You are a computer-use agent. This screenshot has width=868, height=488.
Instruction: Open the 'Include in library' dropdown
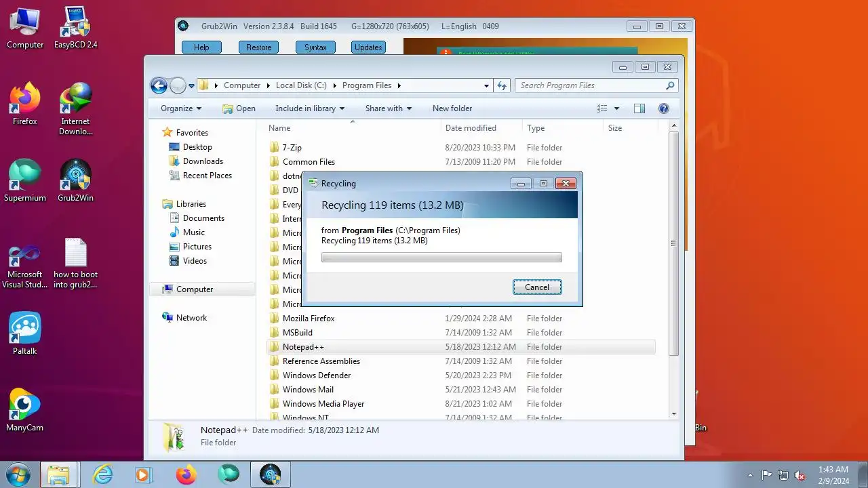point(310,108)
